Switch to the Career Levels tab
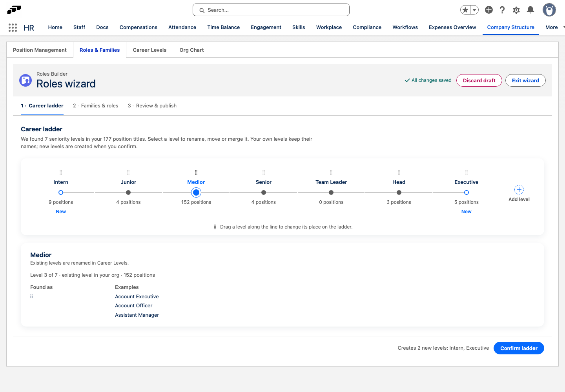The image size is (565, 392). pos(149,50)
